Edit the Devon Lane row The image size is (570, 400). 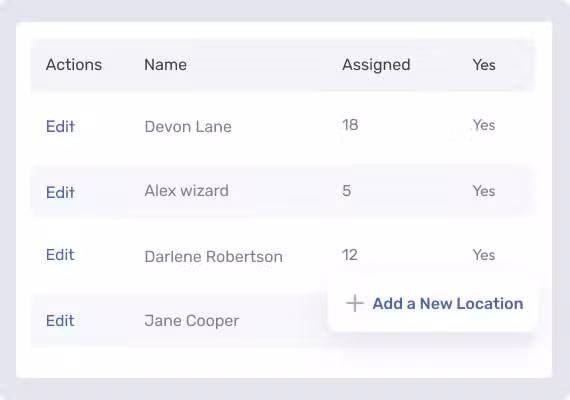60,127
